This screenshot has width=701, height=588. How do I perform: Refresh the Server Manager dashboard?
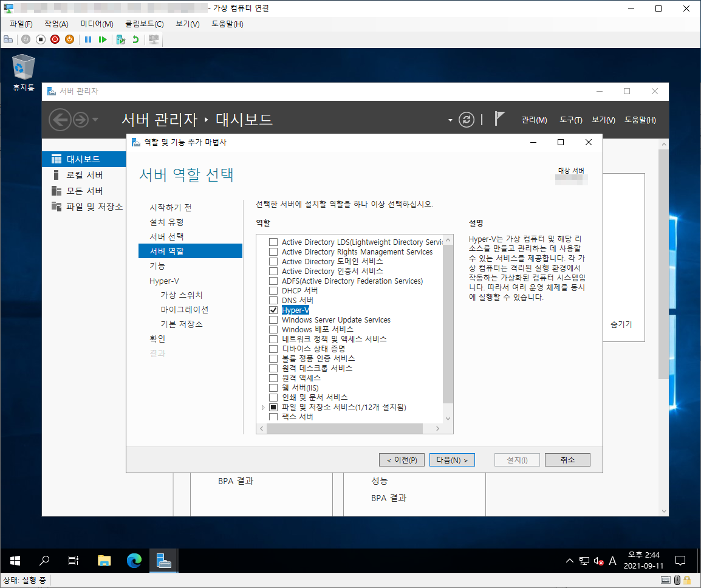[467, 120]
